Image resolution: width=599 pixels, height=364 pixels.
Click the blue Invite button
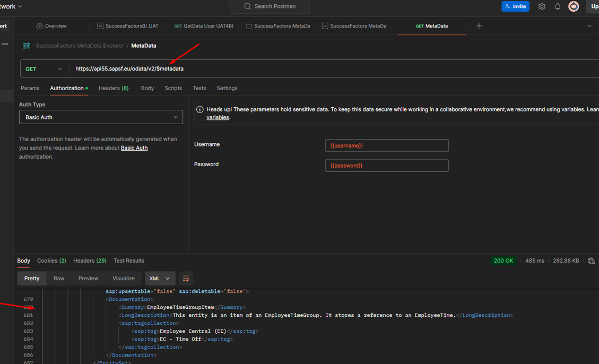pyautogui.click(x=515, y=6)
